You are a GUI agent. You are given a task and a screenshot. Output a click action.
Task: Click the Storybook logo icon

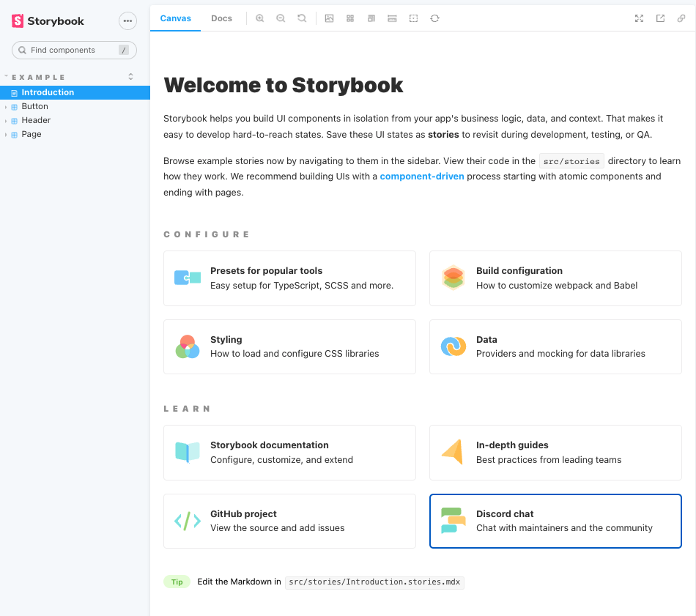click(18, 21)
